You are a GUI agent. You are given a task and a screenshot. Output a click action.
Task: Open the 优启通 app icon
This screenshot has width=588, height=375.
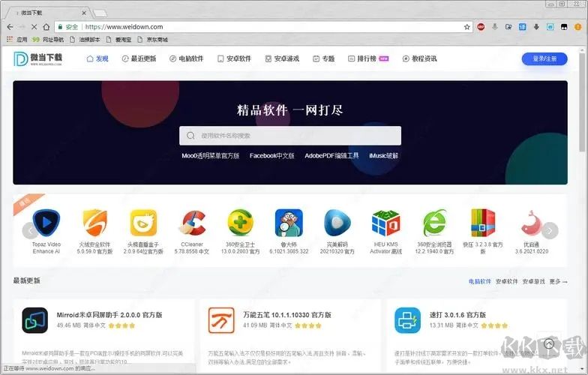(x=531, y=223)
